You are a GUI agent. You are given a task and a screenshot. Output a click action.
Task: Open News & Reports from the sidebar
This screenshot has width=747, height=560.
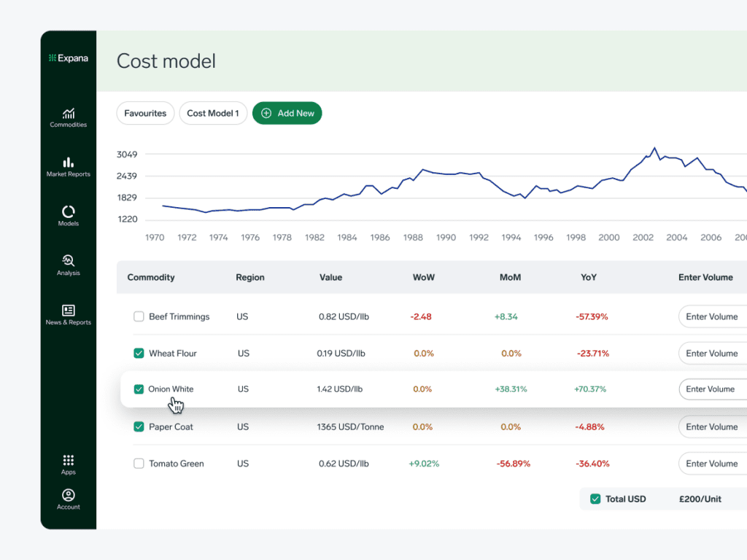(x=68, y=314)
